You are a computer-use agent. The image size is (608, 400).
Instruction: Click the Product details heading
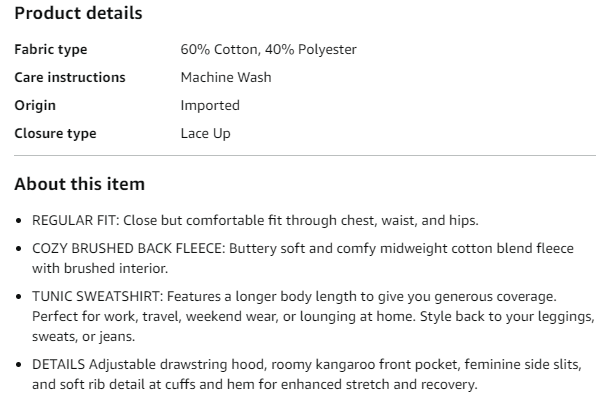click(x=78, y=13)
